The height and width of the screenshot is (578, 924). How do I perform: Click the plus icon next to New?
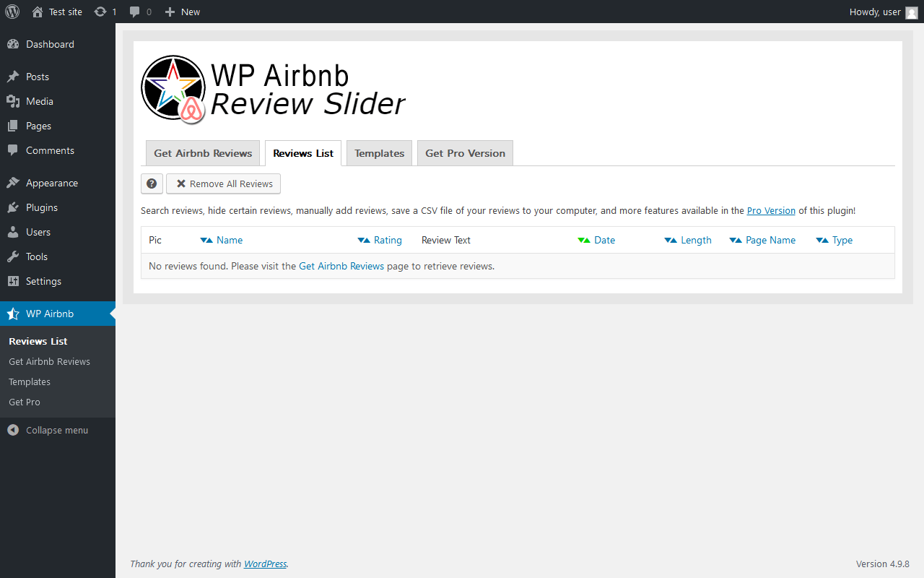170,12
